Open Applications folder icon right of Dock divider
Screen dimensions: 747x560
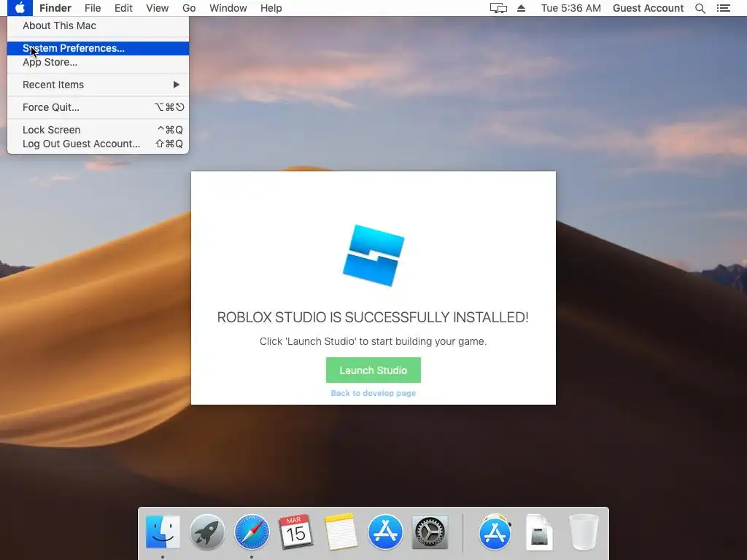click(x=495, y=532)
